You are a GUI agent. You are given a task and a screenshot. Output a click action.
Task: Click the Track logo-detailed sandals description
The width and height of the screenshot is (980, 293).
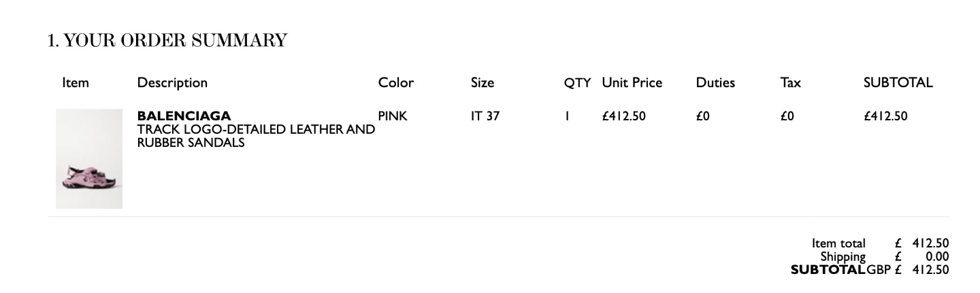(x=256, y=136)
